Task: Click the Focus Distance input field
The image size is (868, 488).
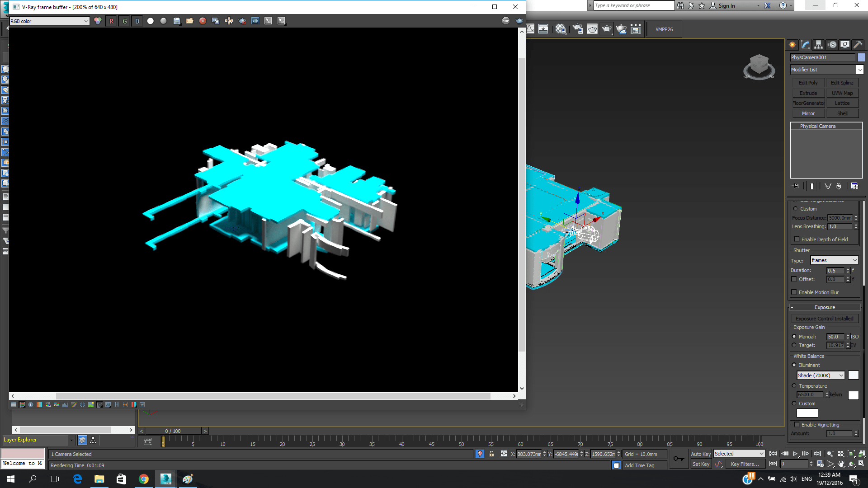Action: (840, 218)
